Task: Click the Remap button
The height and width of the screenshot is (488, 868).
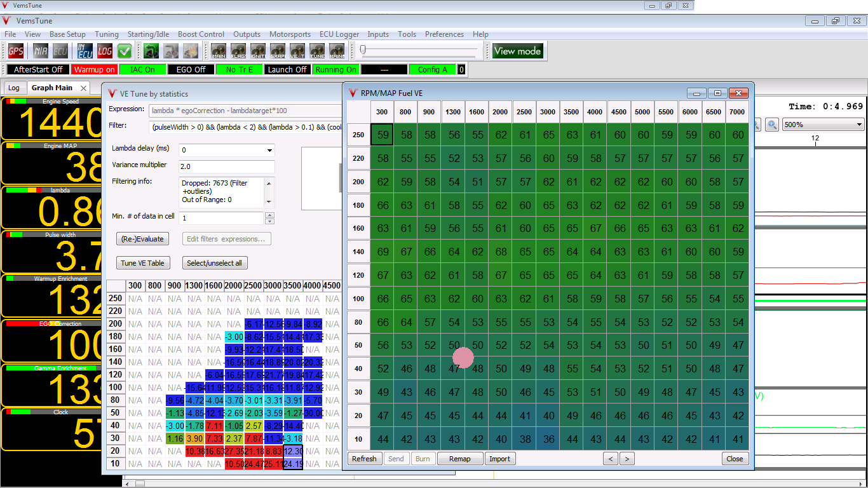Action: point(459,459)
